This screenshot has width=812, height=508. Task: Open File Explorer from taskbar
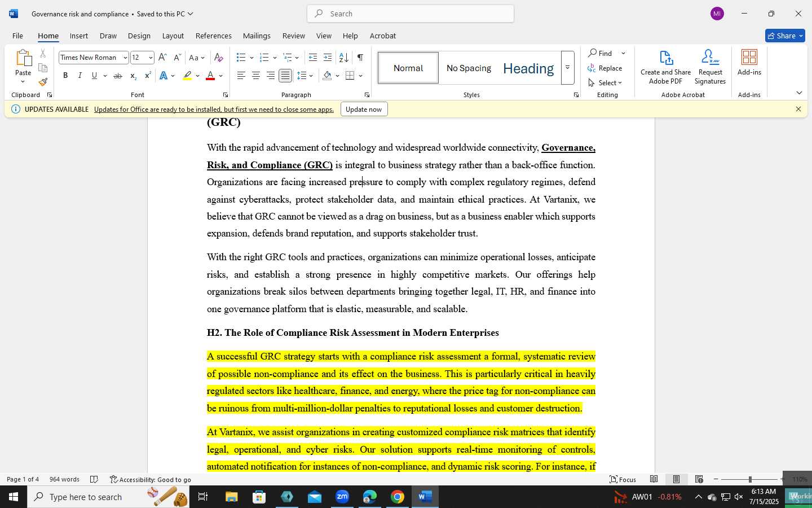232,497
